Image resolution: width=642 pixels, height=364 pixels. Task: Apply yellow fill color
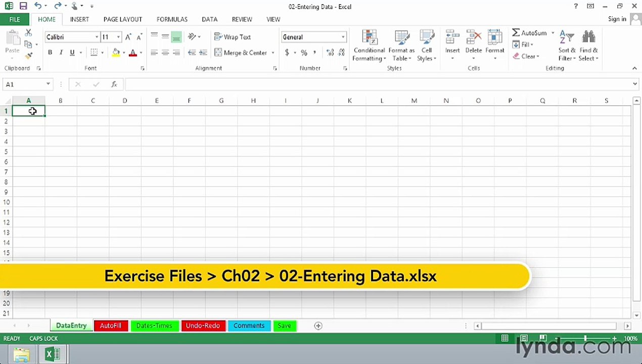pos(116,53)
